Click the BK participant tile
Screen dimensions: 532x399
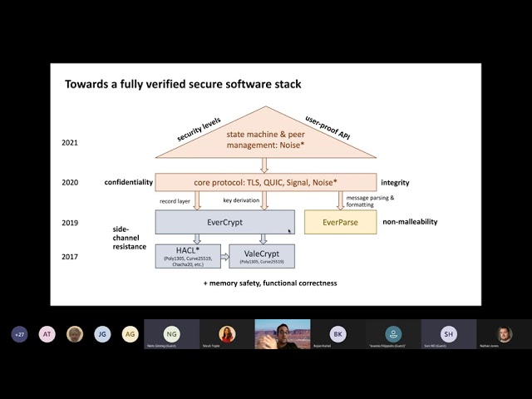tap(337, 334)
